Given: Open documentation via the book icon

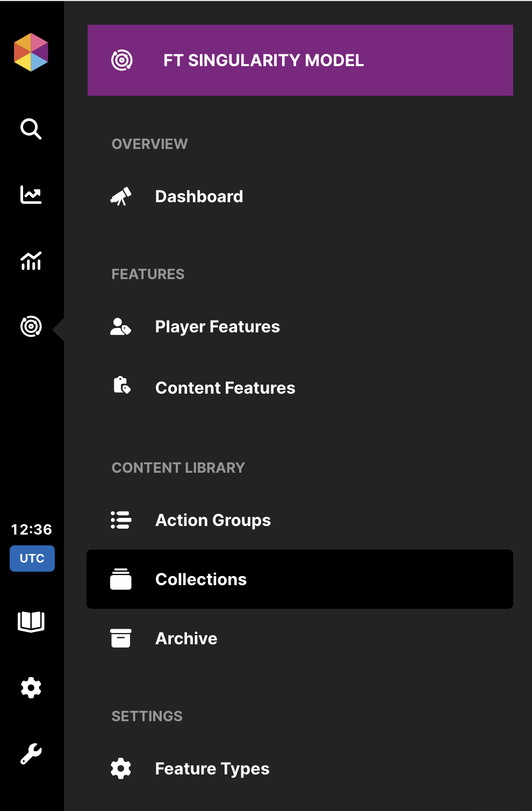Looking at the screenshot, I should (31, 622).
